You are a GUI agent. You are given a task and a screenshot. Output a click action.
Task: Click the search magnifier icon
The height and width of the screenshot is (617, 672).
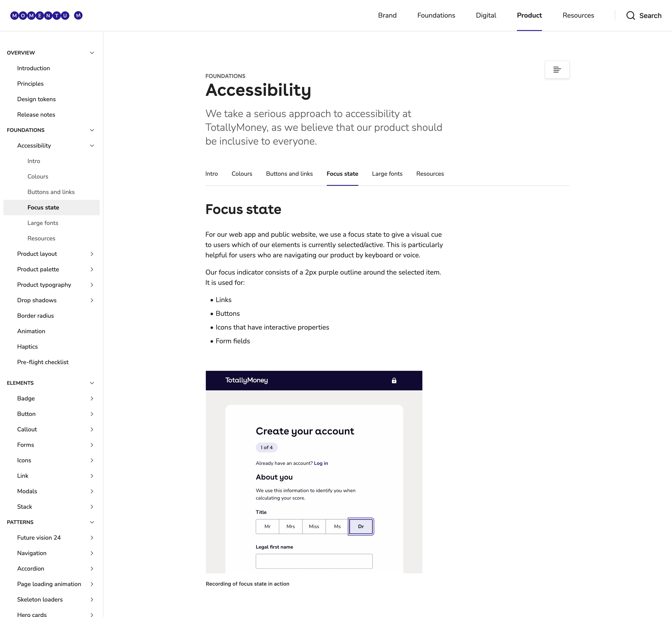point(630,16)
